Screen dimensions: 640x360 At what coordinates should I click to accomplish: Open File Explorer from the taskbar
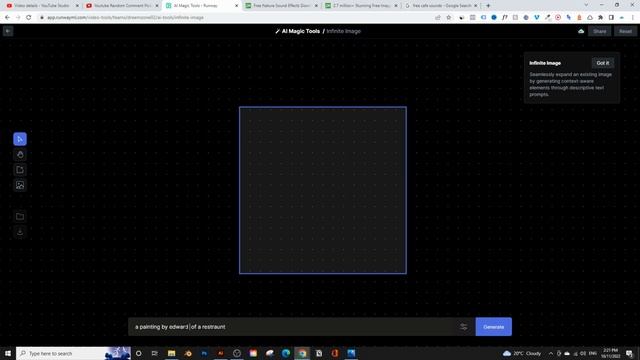[171, 353]
